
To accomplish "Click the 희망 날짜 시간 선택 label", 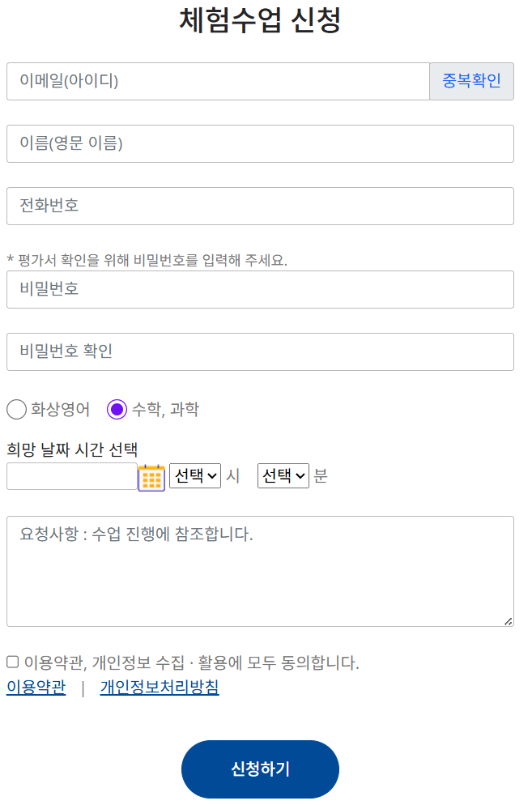I will (x=72, y=449).
